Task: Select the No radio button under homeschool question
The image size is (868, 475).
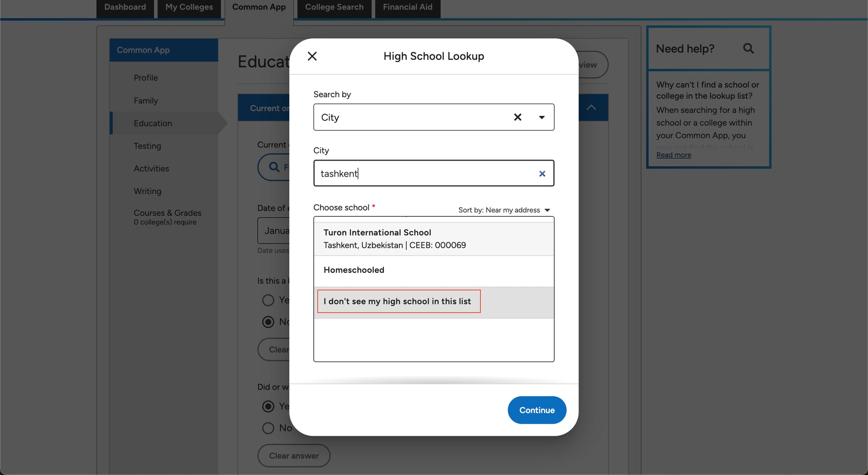Action: pos(268,321)
